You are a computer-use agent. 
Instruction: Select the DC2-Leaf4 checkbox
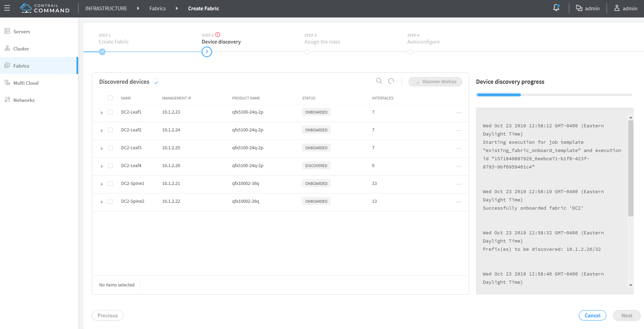point(110,166)
